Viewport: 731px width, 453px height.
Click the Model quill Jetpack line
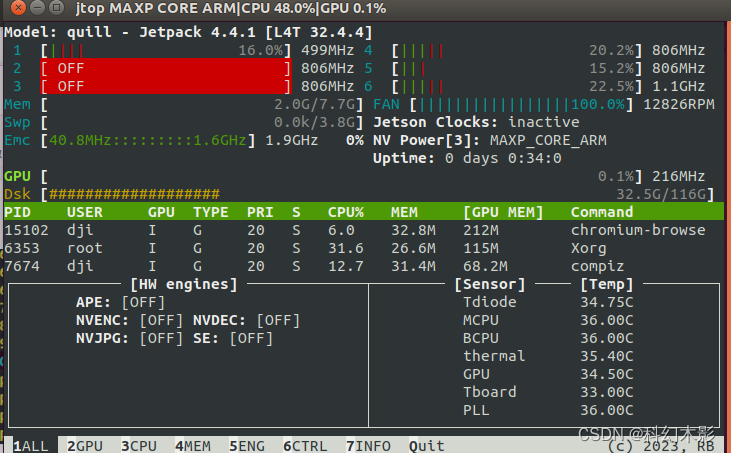click(188, 32)
